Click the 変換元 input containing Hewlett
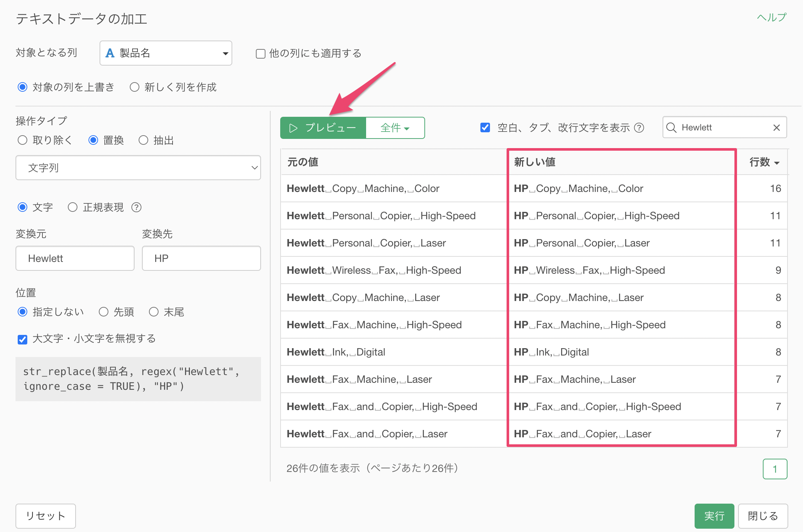The width and height of the screenshot is (803, 532). [x=75, y=258]
